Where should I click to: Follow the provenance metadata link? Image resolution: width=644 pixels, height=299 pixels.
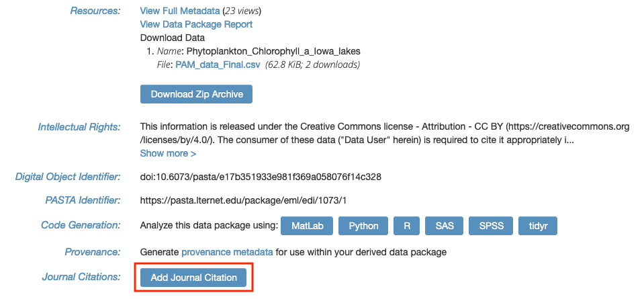pos(227,252)
